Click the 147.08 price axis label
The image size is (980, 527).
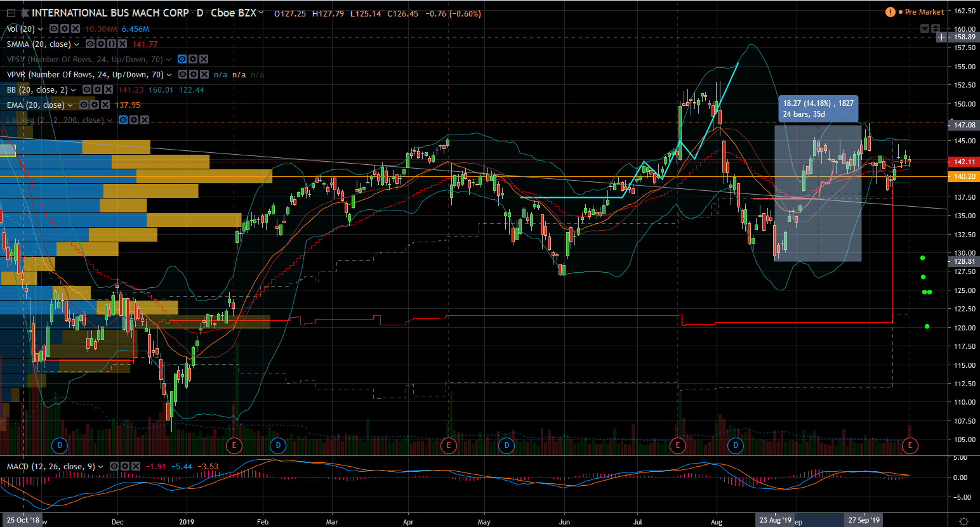point(964,126)
